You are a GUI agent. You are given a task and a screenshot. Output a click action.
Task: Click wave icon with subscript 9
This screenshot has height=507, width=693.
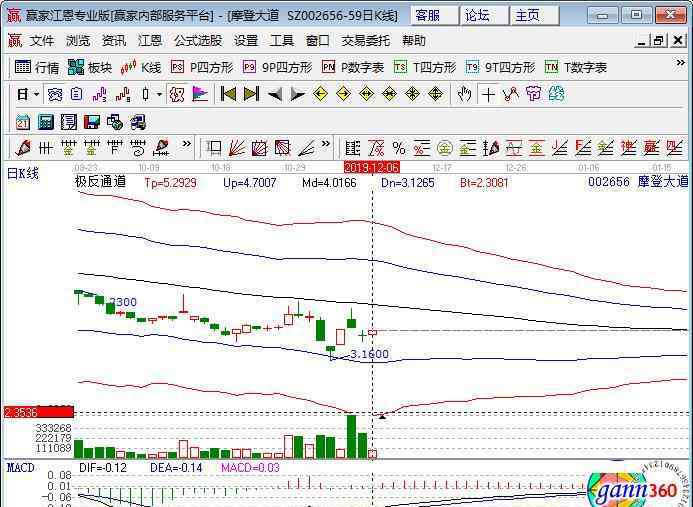coord(122,94)
